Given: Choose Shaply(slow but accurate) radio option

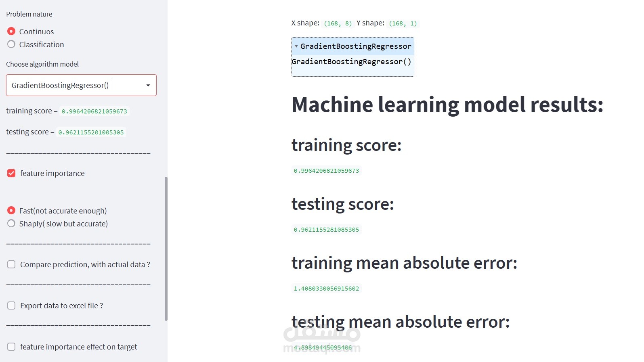Looking at the screenshot, I should pyautogui.click(x=11, y=224).
